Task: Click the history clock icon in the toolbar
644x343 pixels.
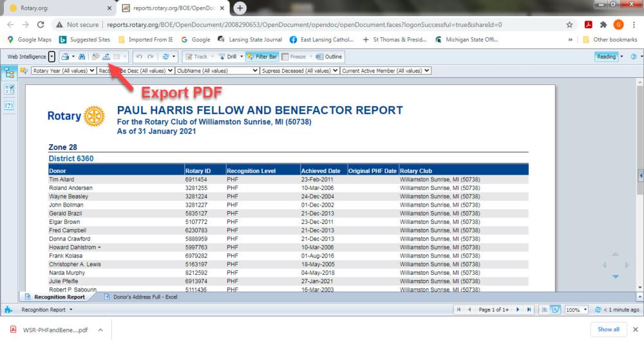Action: tap(96, 57)
